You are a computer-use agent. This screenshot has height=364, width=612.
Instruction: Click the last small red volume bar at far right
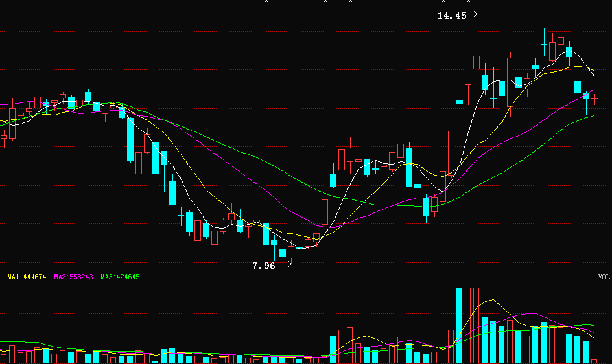click(594, 361)
